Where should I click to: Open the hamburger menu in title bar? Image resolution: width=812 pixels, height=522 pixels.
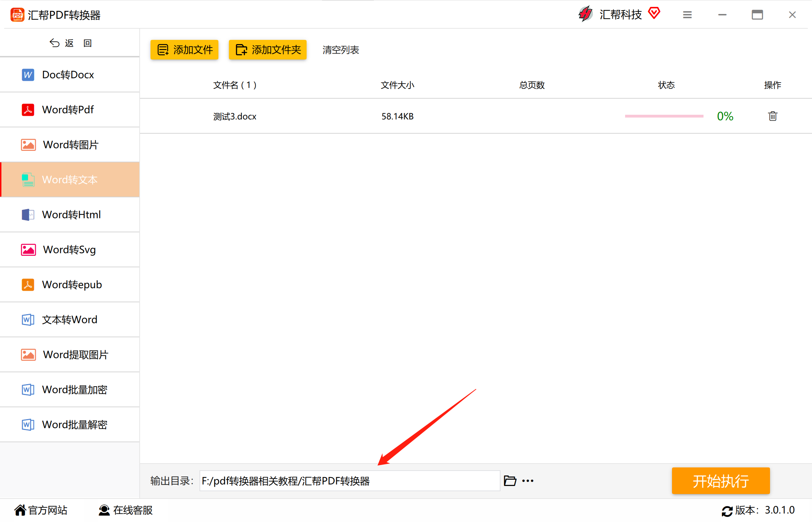(x=687, y=15)
